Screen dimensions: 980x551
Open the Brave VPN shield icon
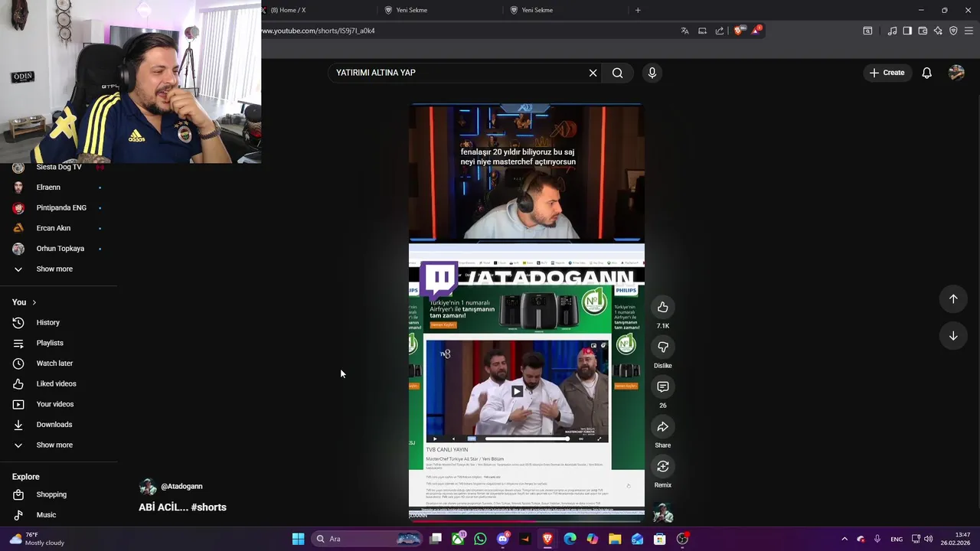953,31
